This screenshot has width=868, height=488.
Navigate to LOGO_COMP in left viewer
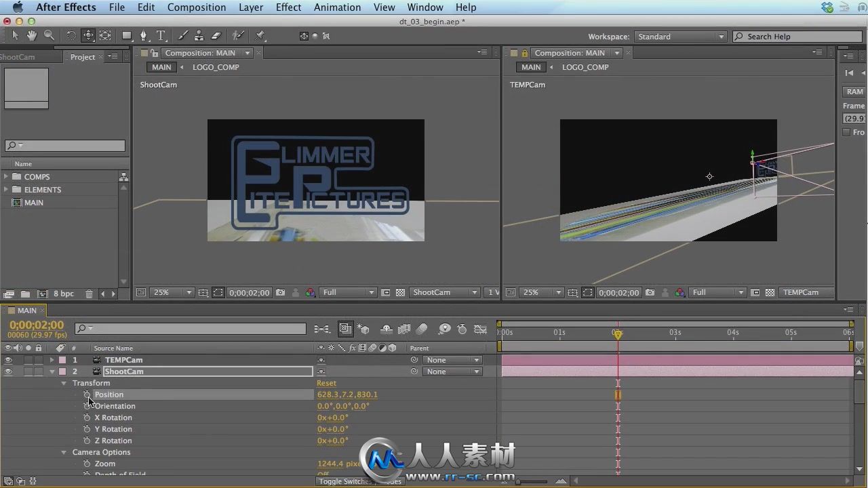(216, 67)
